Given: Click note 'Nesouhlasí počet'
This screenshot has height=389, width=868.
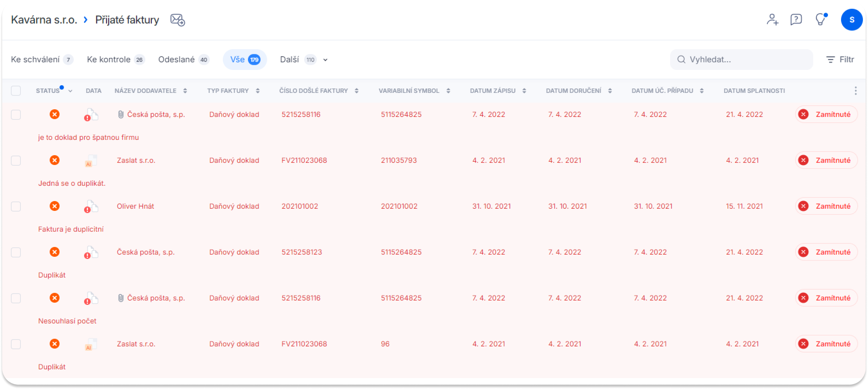Looking at the screenshot, I should tap(67, 321).
